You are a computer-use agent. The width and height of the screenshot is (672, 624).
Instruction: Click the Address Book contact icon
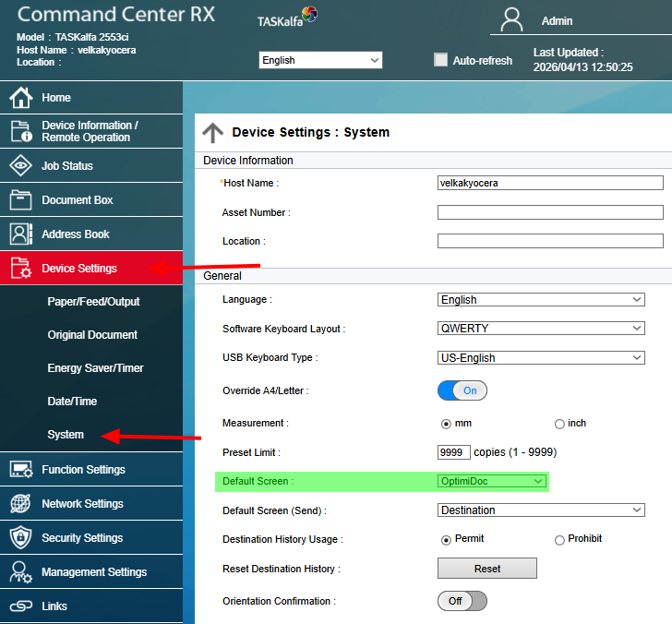(x=20, y=234)
